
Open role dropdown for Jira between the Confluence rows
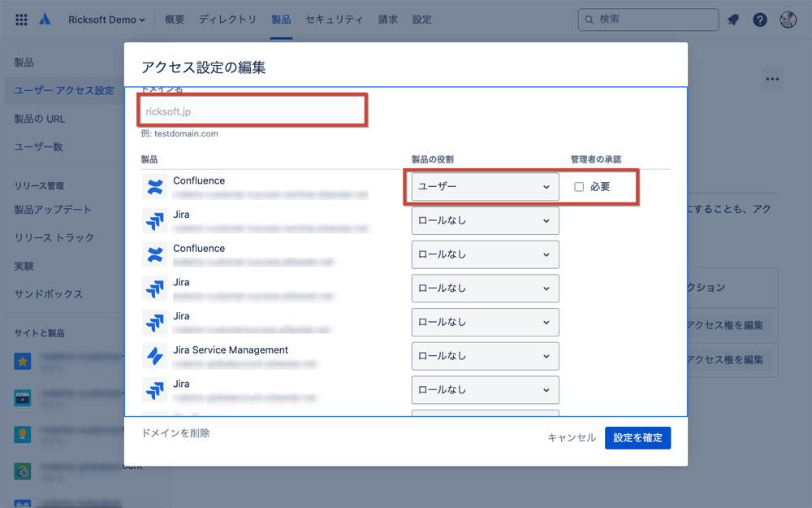tap(486, 220)
